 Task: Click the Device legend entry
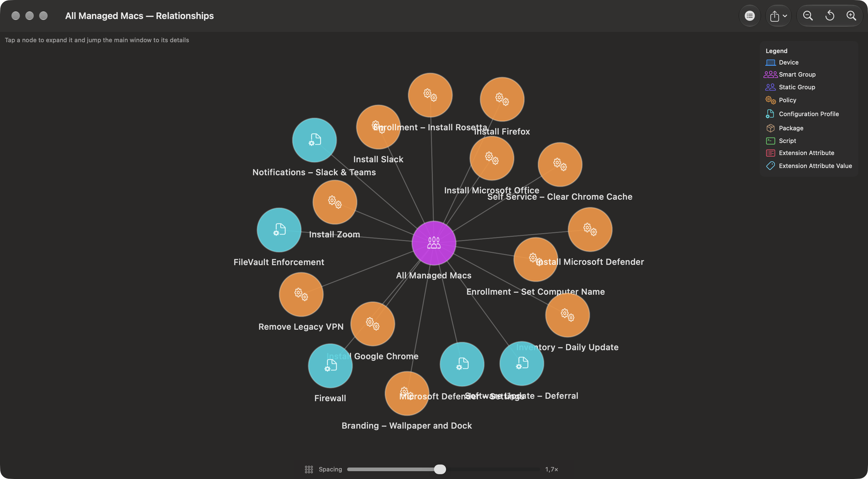tap(782, 62)
